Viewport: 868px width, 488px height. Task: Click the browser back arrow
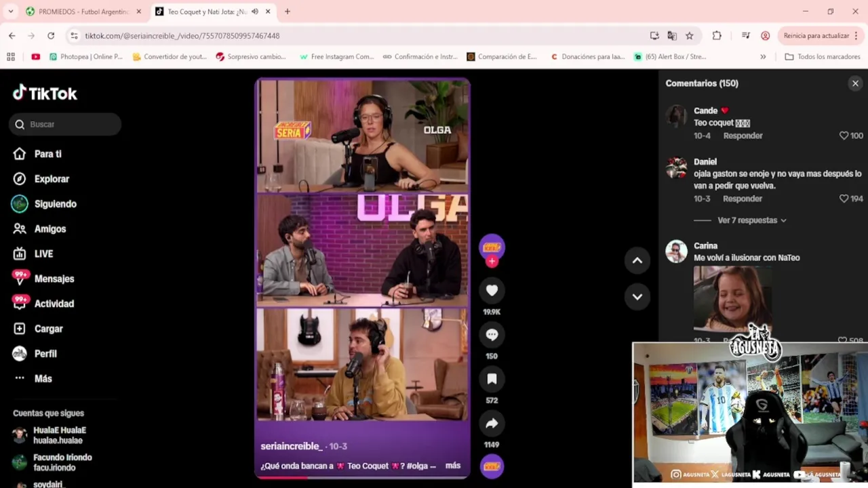click(12, 36)
